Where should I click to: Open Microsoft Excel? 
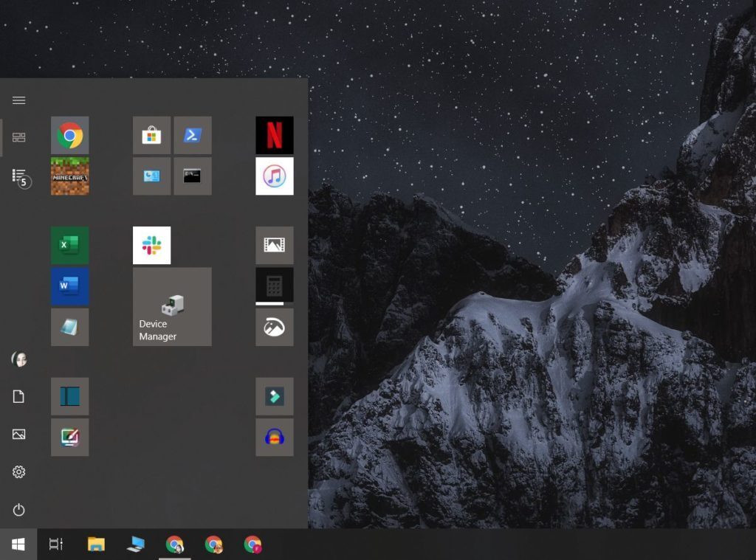70,245
